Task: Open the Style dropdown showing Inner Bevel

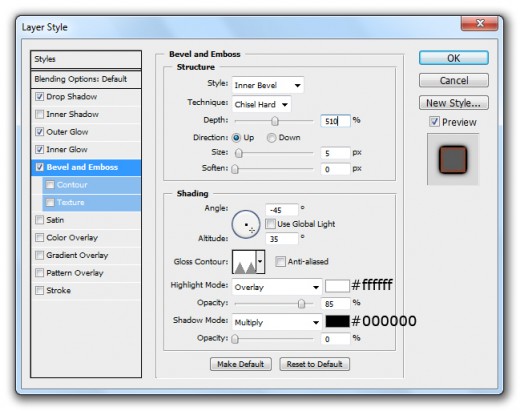Action: (x=268, y=85)
